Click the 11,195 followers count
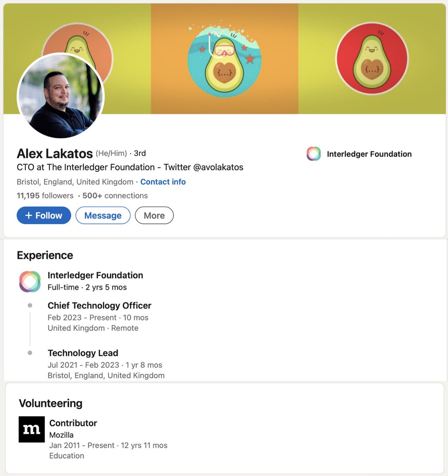 [x=45, y=196]
